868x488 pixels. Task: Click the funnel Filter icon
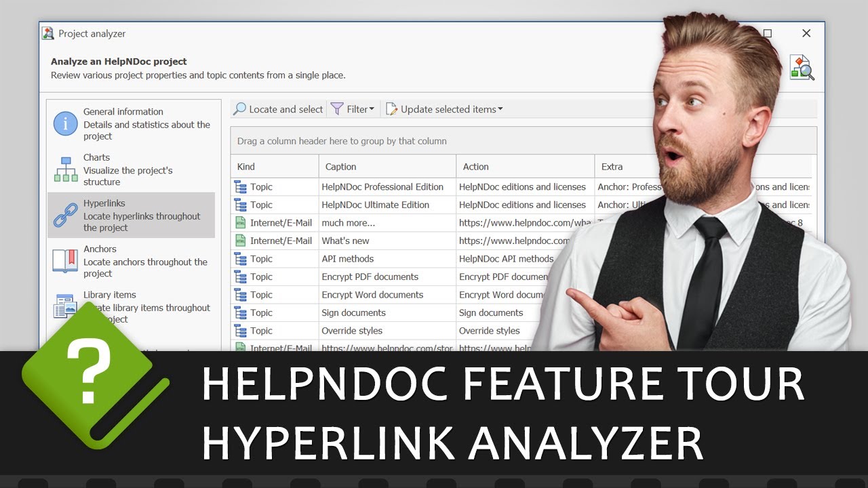point(337,109)
